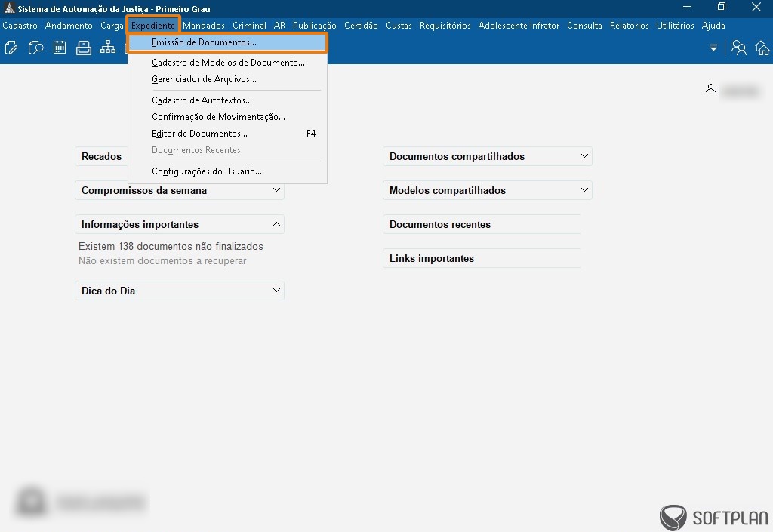773x532 pixels.
Task: Click the user profile icon
Action: 710,89
